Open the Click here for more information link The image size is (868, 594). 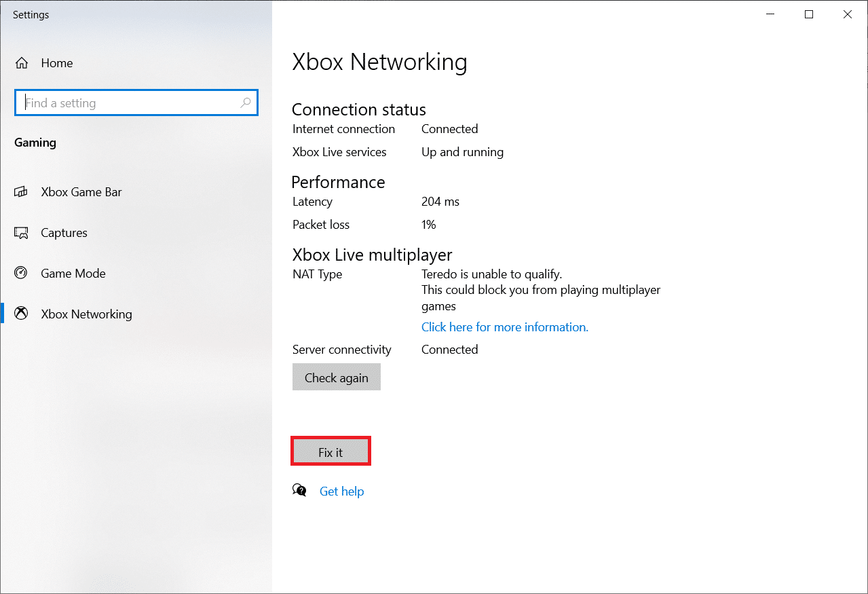tap(505, 327)
